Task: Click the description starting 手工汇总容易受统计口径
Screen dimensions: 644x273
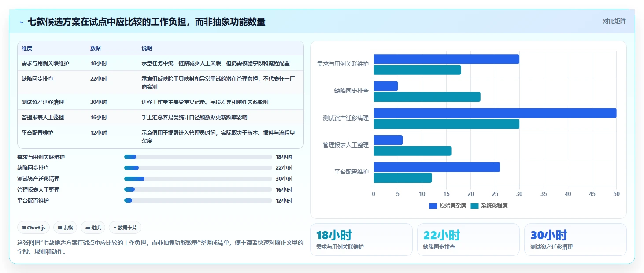Action: click(x=194, y=117)
